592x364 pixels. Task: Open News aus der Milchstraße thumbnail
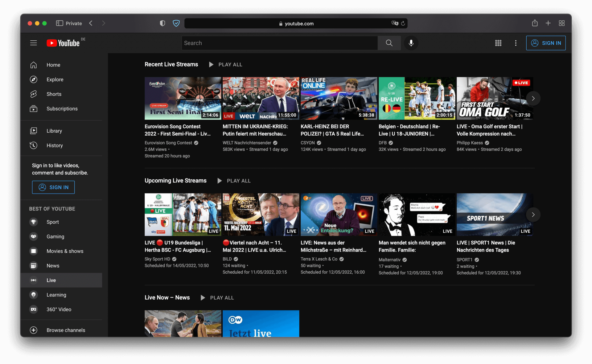(339, 215)
